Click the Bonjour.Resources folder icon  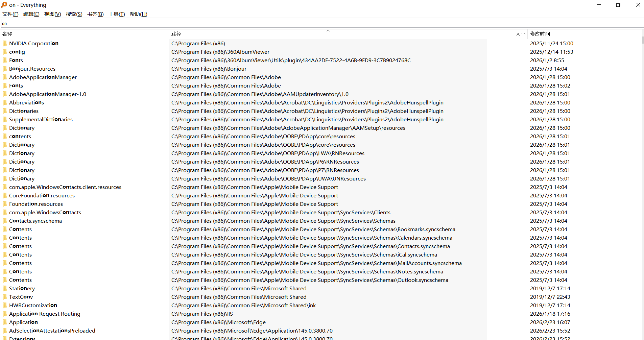(x=5, y=69)
